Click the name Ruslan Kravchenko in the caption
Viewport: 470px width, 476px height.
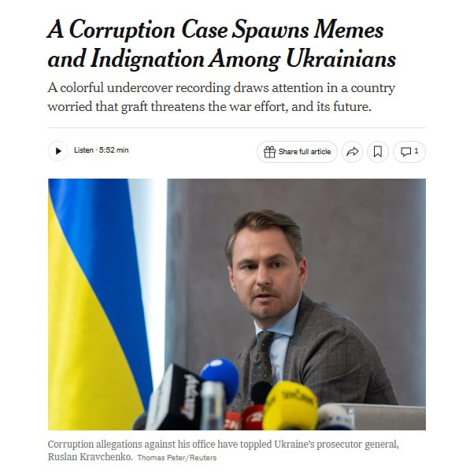pos(91,456)
